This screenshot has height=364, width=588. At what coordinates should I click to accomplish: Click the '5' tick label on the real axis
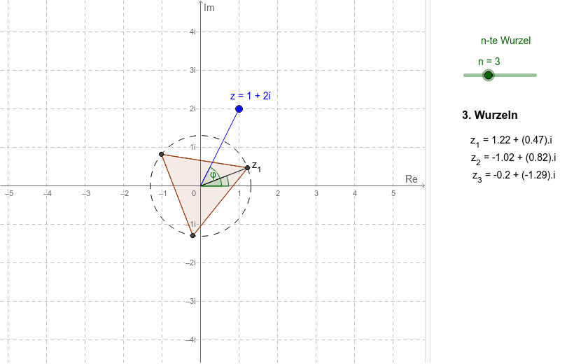coord(393,193)
